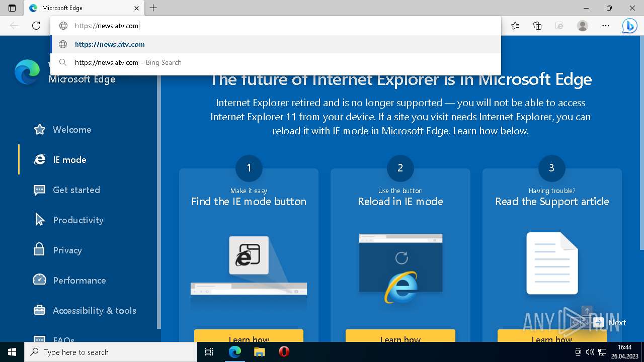The height and width of the screenshot is (362, 644).
Task: Click the taskbar search box
Action: coord(111,352)
